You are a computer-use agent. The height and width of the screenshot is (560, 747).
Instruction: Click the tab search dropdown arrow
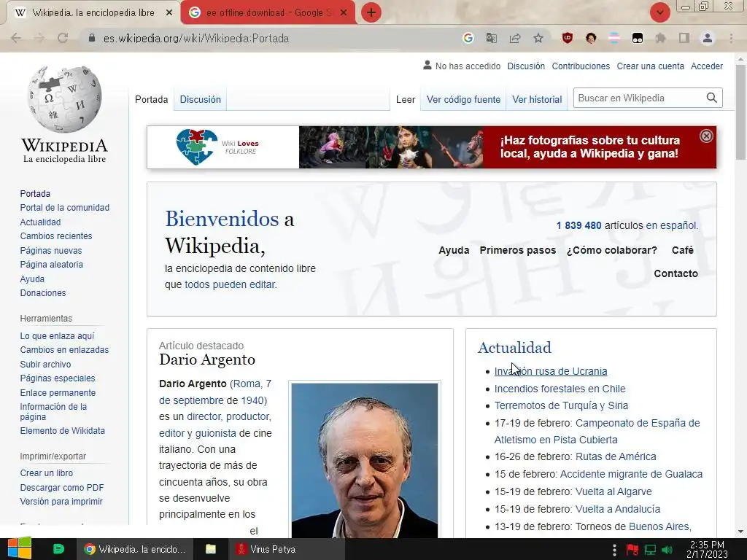point(659,12)
